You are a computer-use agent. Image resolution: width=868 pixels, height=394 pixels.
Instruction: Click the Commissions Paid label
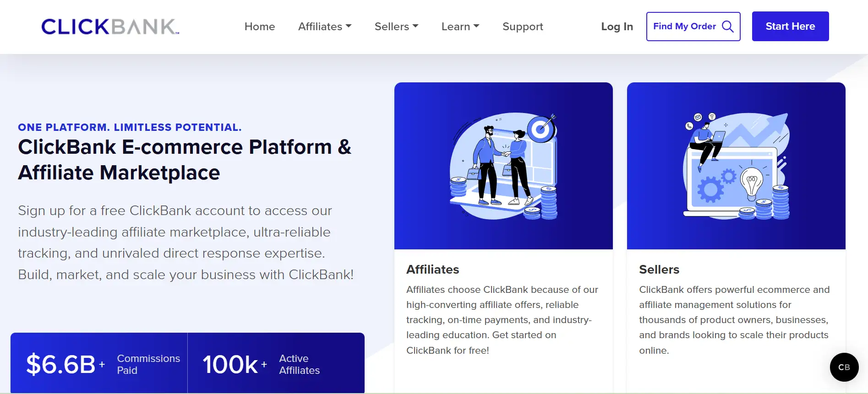click(x=148, y=364)
